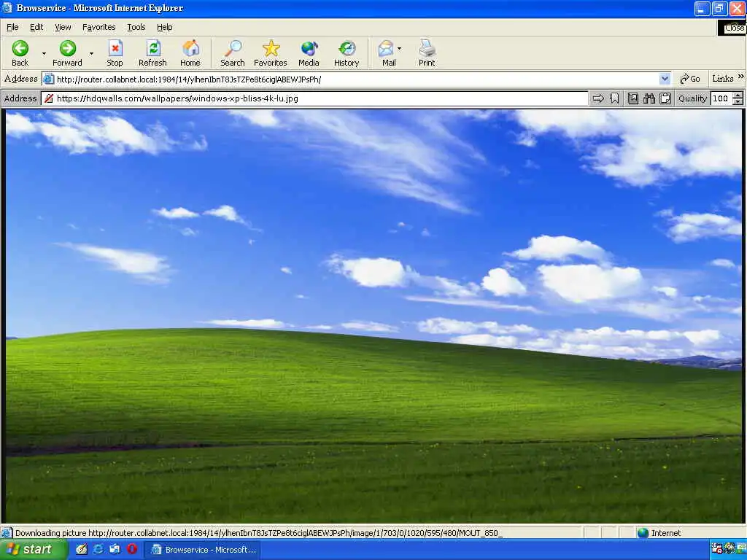Open the Help menu
This screenshot has height=560, width=747.
164,27
